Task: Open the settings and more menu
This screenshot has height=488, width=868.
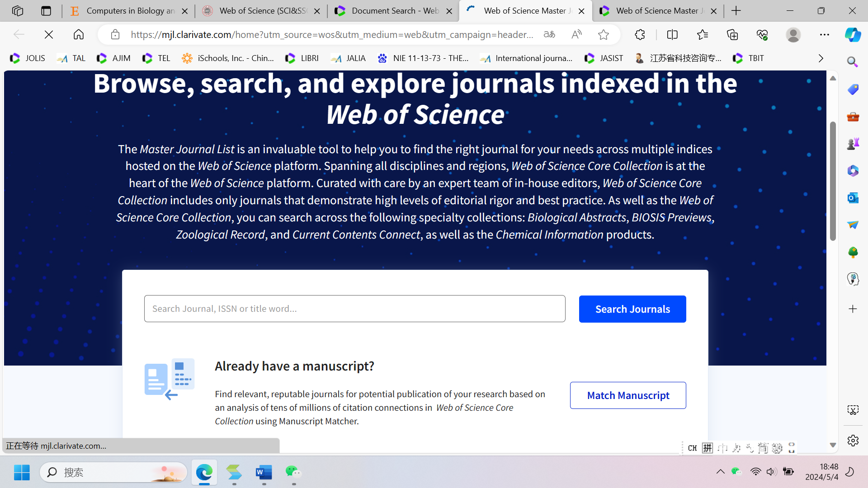Action: pyautogui.click(x=825, y=34)
